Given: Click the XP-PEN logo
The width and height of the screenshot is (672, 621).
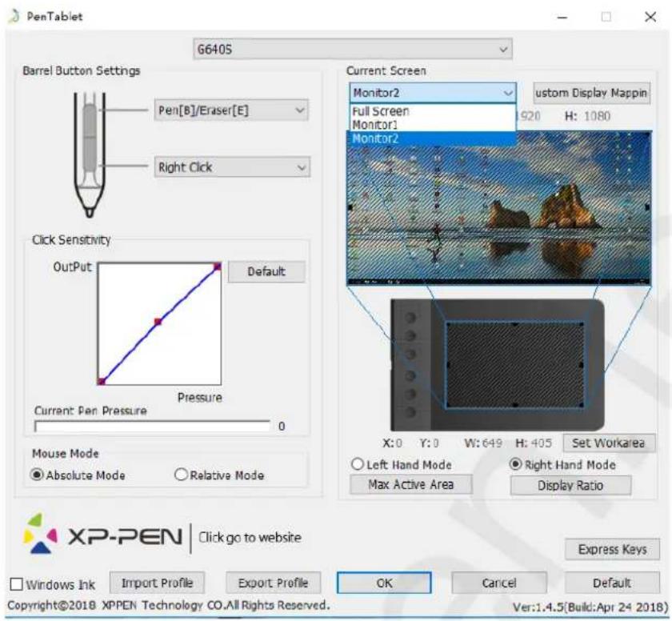Looking at the screenshot, I should pos(103,535).
